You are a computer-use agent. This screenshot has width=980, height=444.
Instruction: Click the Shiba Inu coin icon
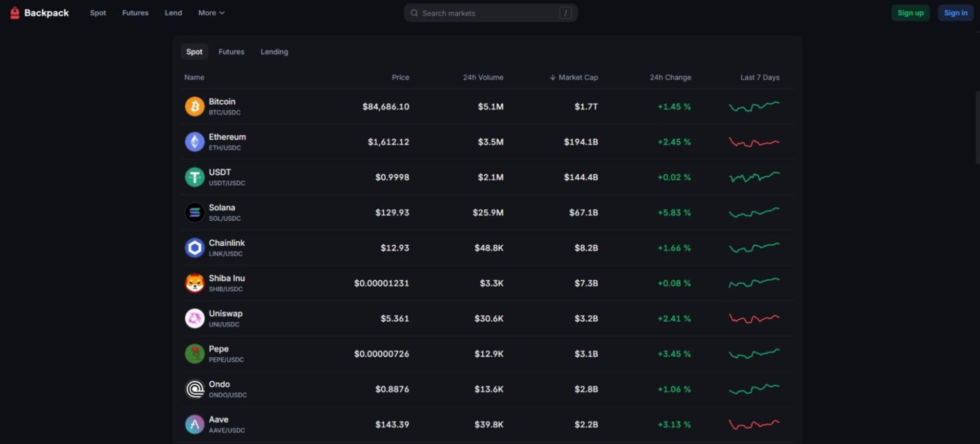(x=194, y=283)
